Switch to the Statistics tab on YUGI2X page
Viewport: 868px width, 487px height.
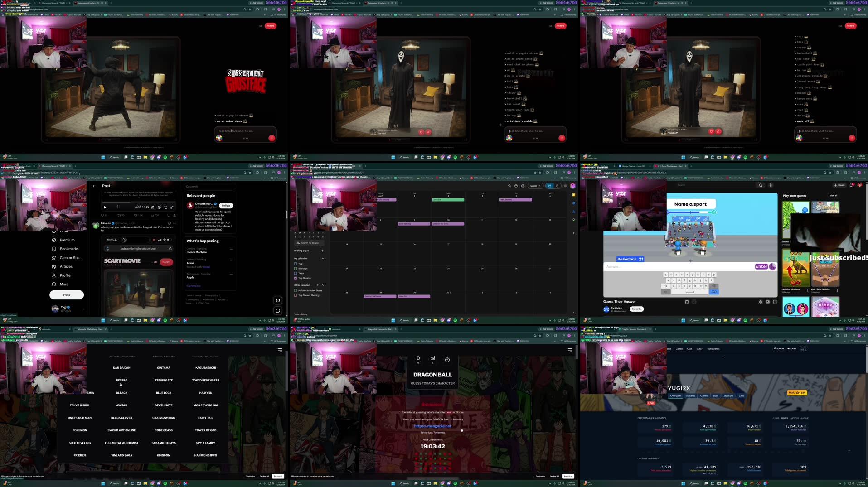click(728, 396)
